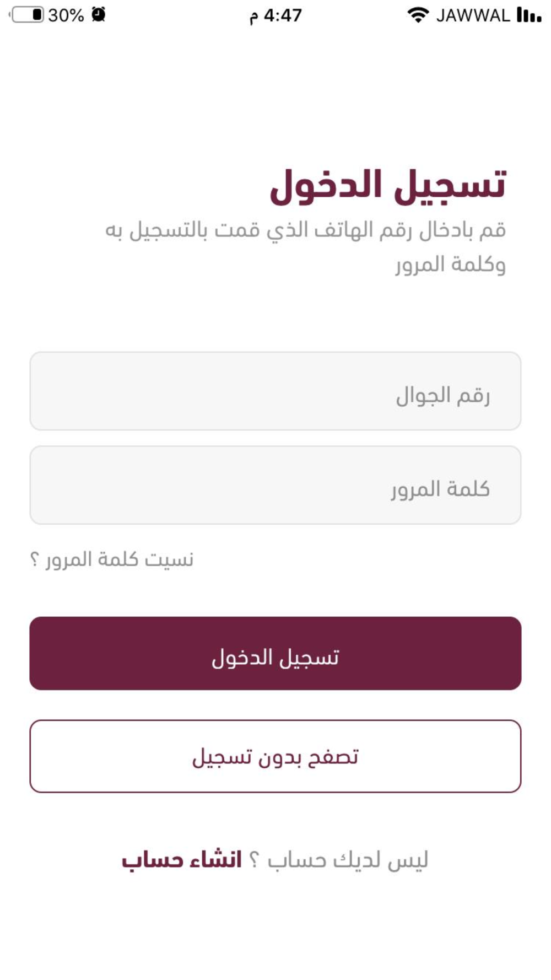Open the انشاء حساب create account link

pyautogui.click(x=182, y=860)
